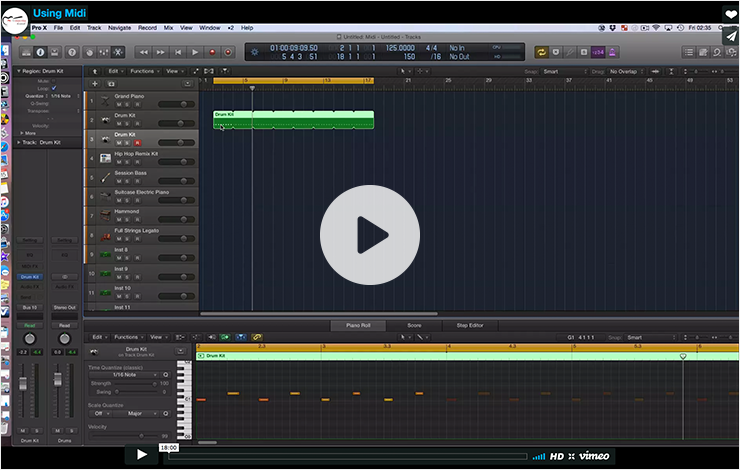The image size is (740, 470).
Task: Toggle the yellow Cycle mode button
Action: click(x=541, y=52)
